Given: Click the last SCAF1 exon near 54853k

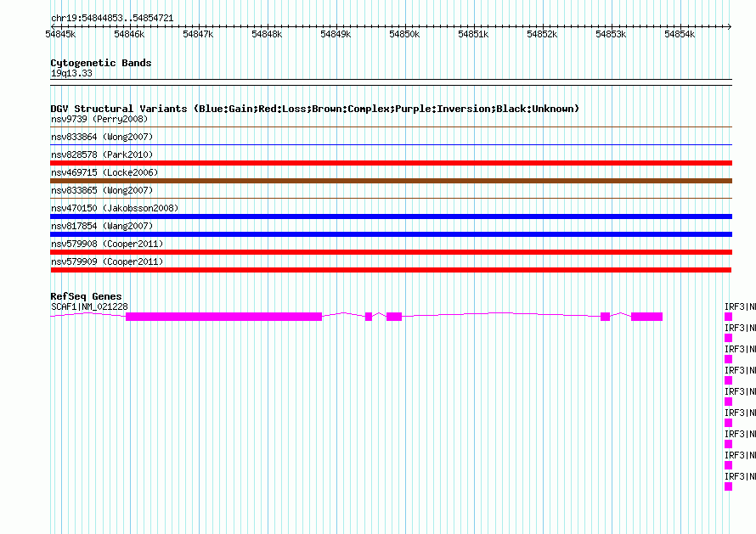Looking at the screenshot, I should pyautogui.click(x=646, y=317).
